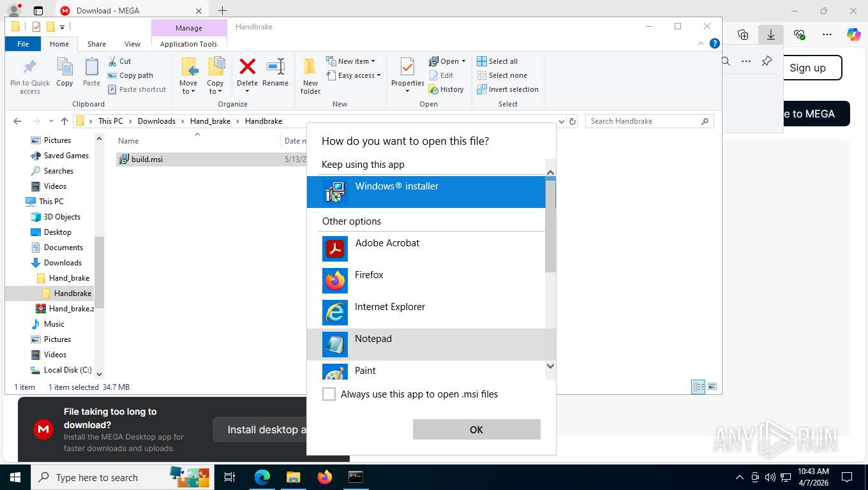Click the Back navigation arrow

(17, 121)
